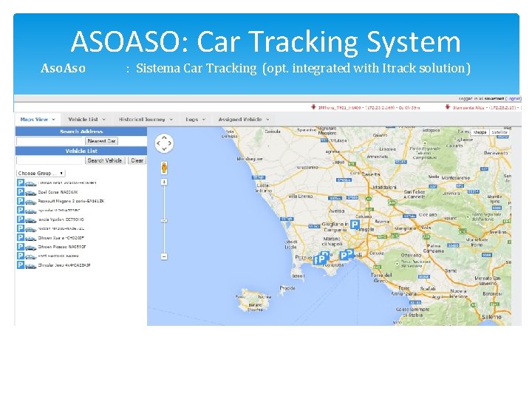The image size is (532, 399).
Task: Open the Maps View menu tab
Action: coord(38,120)
